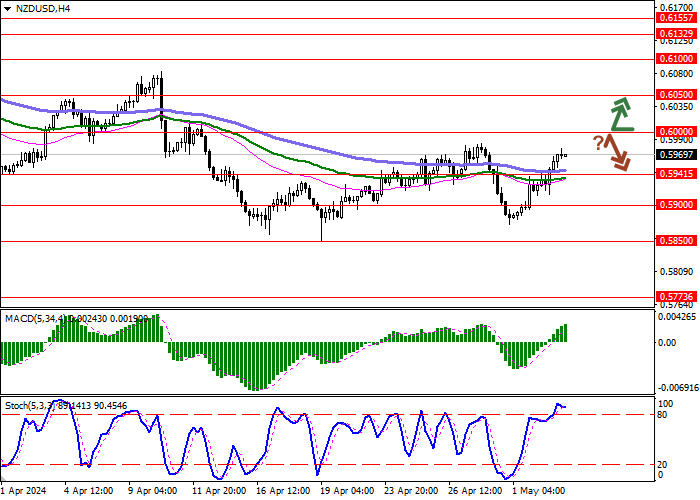Select the 0.58500 red price level label
This screenshot has height=500, width=700.
pyautogui.click(x=676, y=241)
